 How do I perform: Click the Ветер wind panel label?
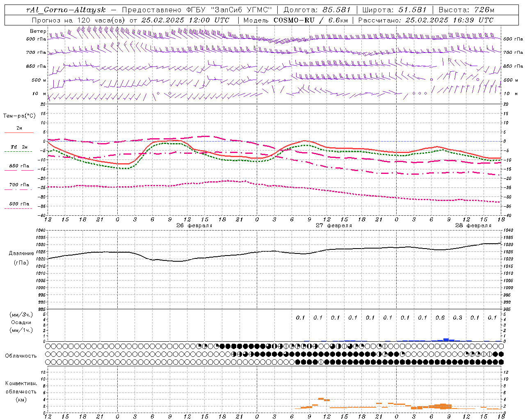click(38, 31)
